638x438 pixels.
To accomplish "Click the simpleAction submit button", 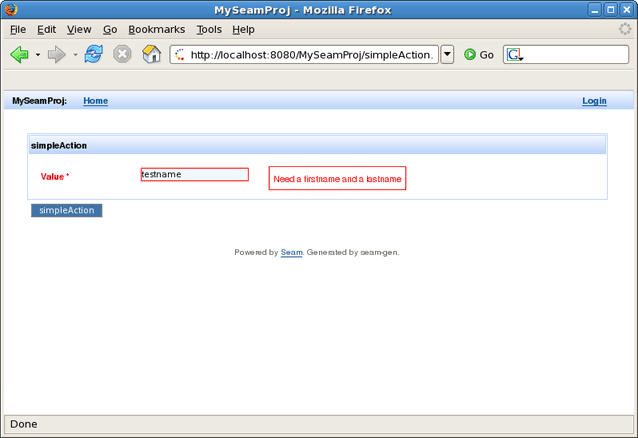I will tap(67, 210).
